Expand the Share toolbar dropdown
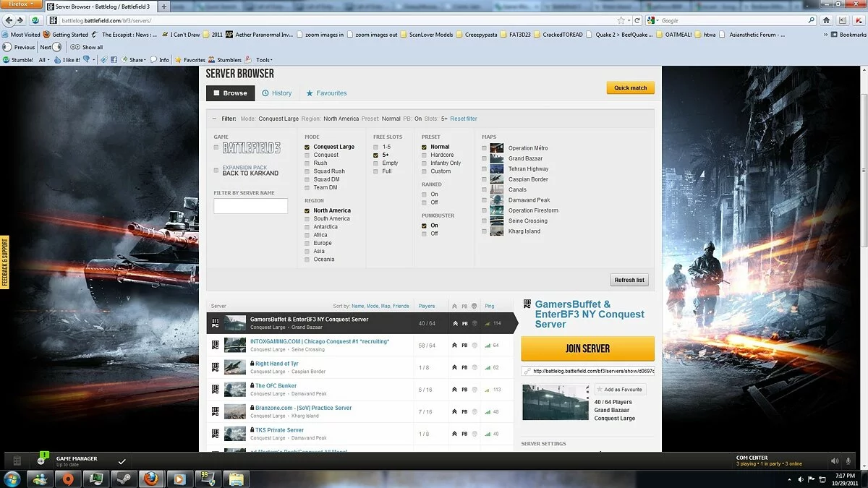Viewport: 868px width, 488px height. [x=143, y=59]
